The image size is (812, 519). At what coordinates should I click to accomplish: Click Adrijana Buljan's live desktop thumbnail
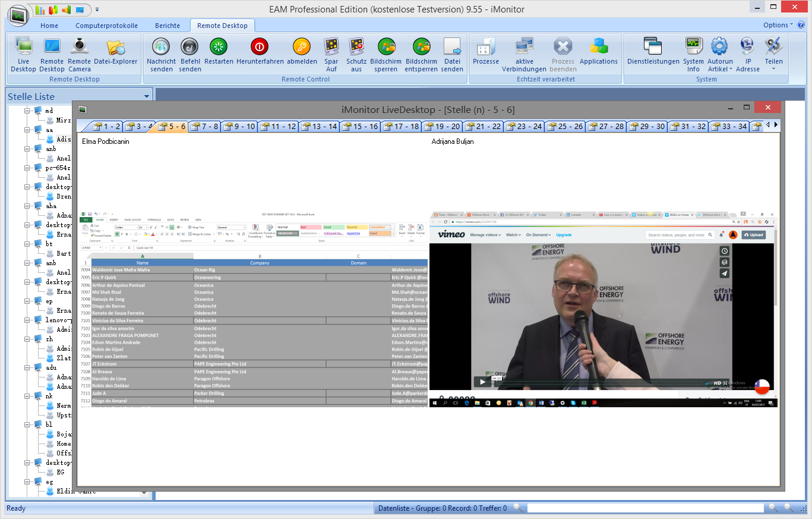[603, 309]
